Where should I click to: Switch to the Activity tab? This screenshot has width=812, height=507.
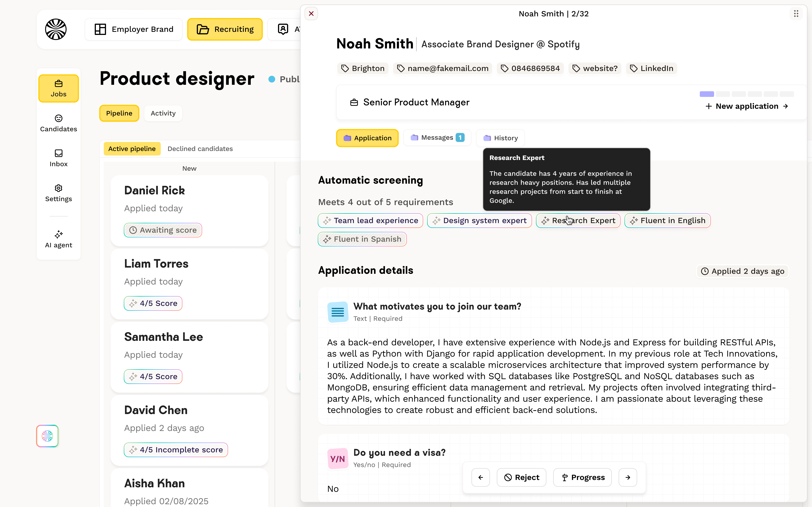(163, 113)
